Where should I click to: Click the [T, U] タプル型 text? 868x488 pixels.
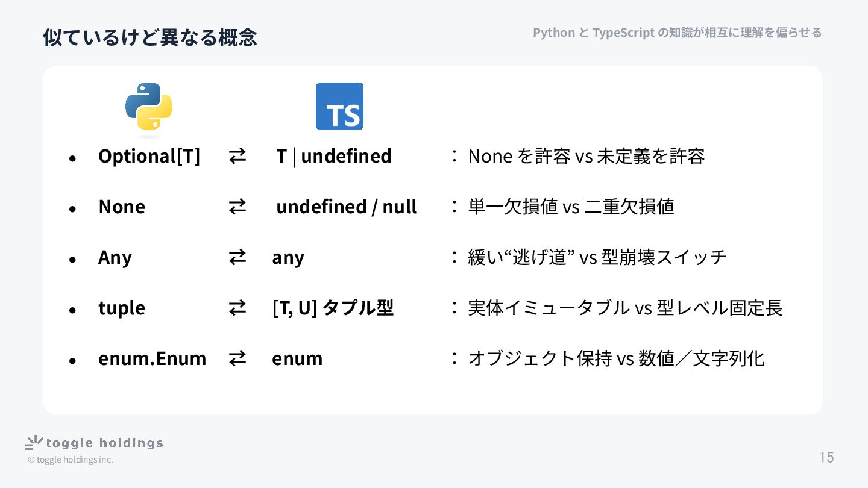click(333, 308)
